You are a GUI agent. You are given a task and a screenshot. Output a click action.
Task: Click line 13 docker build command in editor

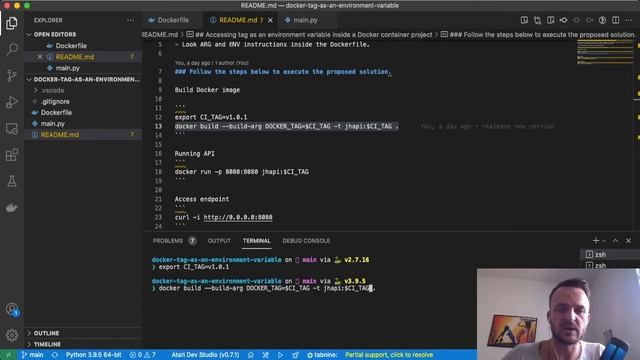[x=286, y=126]
